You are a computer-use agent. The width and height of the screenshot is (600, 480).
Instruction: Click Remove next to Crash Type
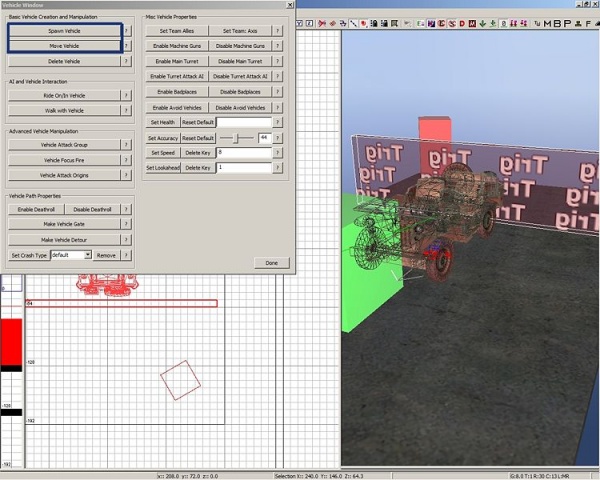point(106,255)
